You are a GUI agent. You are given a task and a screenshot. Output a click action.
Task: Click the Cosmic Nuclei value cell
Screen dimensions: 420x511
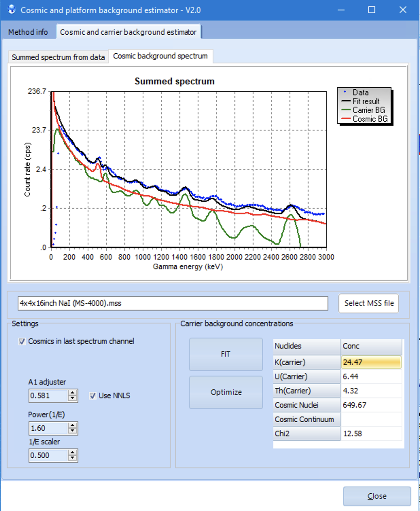click(371, 405)
